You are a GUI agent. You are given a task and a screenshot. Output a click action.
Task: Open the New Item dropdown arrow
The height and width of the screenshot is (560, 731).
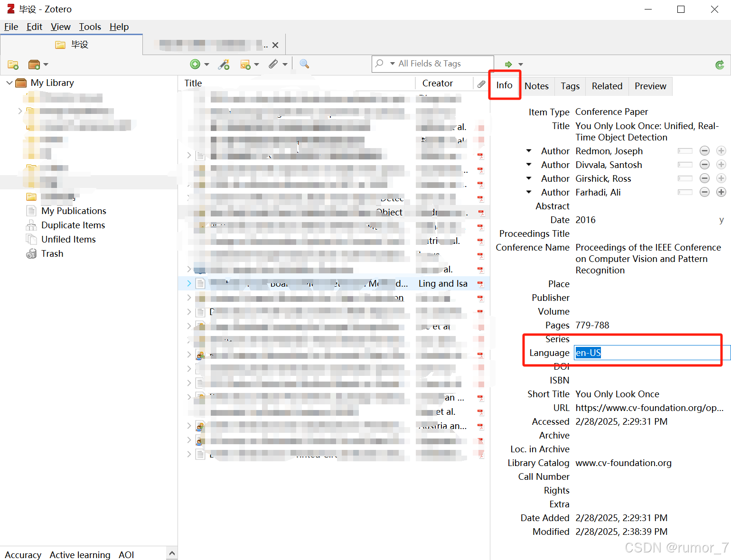click(206, 65)
